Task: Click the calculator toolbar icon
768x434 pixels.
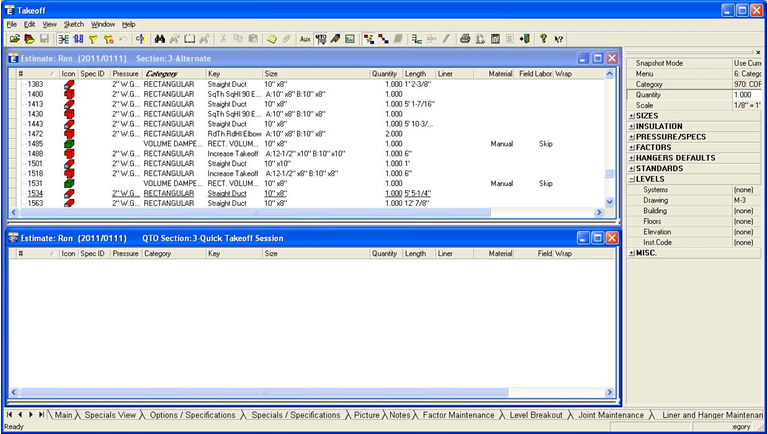Action: point(495,39)
